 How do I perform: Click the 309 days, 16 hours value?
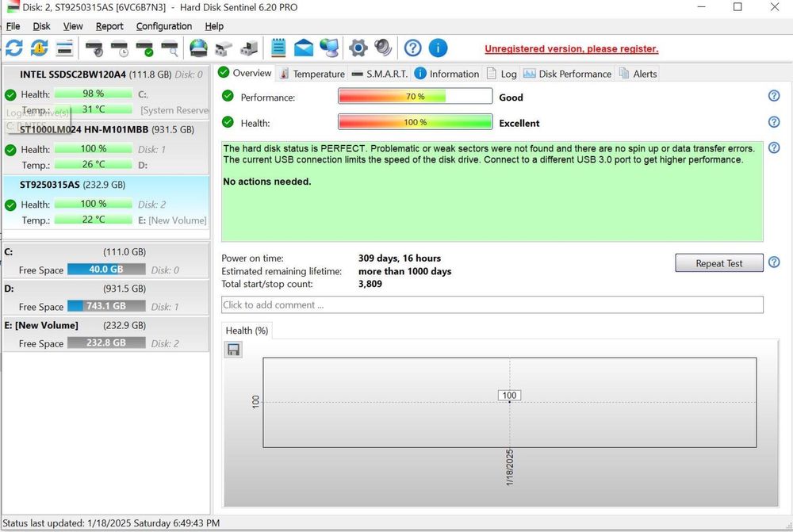pyautogui.click(x=400, y=258)
